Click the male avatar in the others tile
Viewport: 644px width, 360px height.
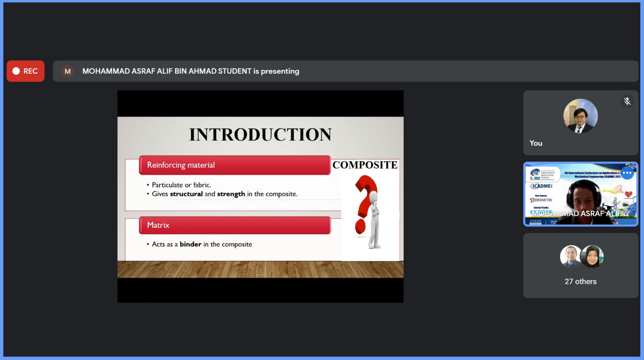pyautogui.click(x=570, y=256)
